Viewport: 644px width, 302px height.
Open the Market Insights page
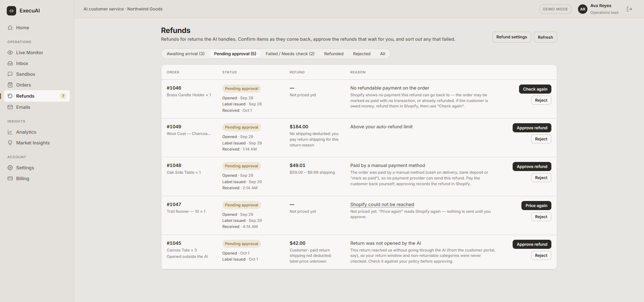[37, 143]
